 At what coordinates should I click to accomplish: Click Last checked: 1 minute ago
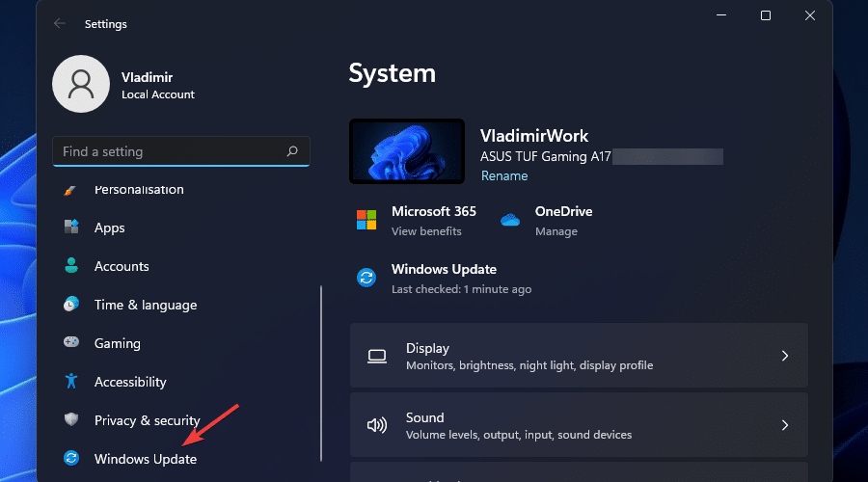pyautogui.click(x=461, y=289)
